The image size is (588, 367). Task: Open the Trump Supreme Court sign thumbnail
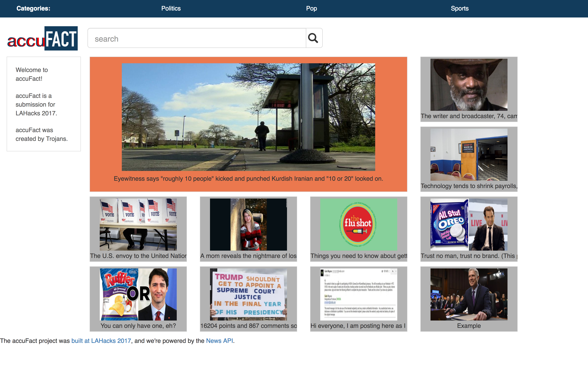[x=248, y=294]
